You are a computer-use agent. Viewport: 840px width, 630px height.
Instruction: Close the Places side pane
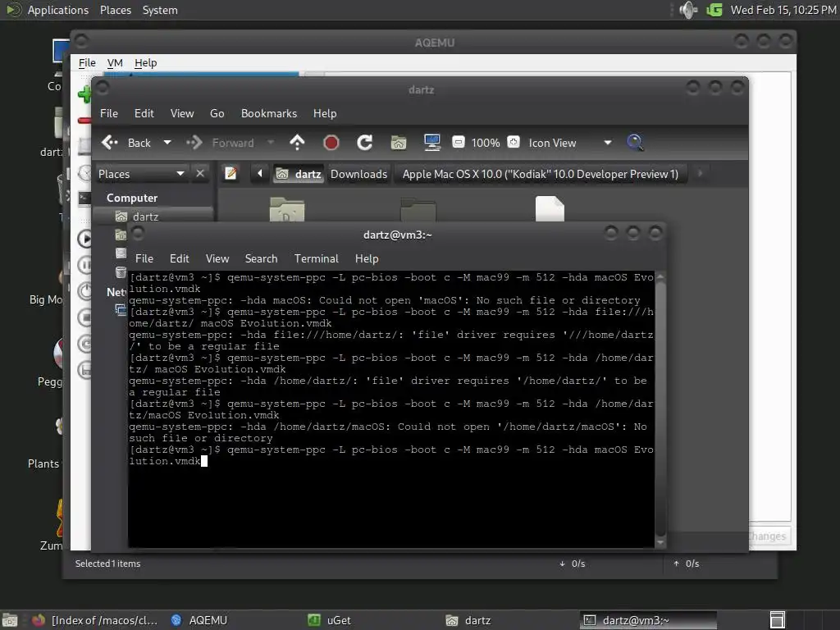tap(200, 174)
